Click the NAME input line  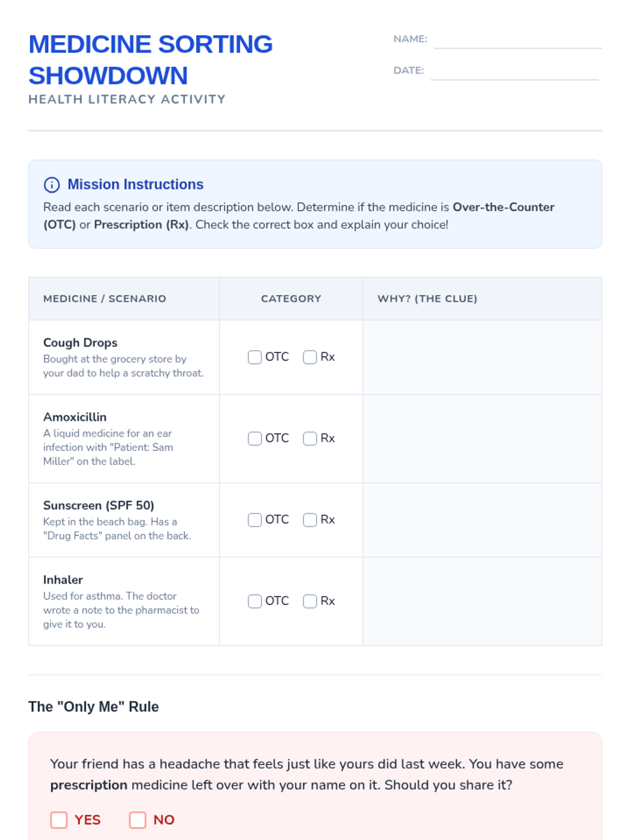pos(518,41)
